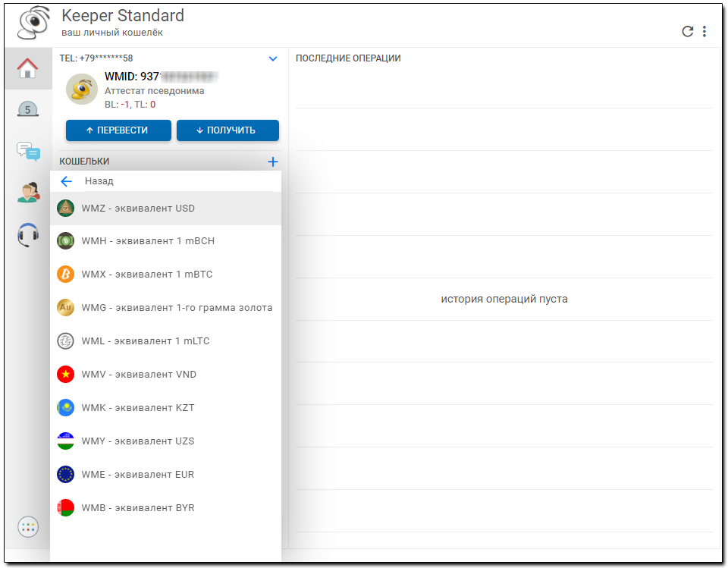Select WML - эквивалент 1 mLTC
728x568 pixels.
(x=166, y=341)
